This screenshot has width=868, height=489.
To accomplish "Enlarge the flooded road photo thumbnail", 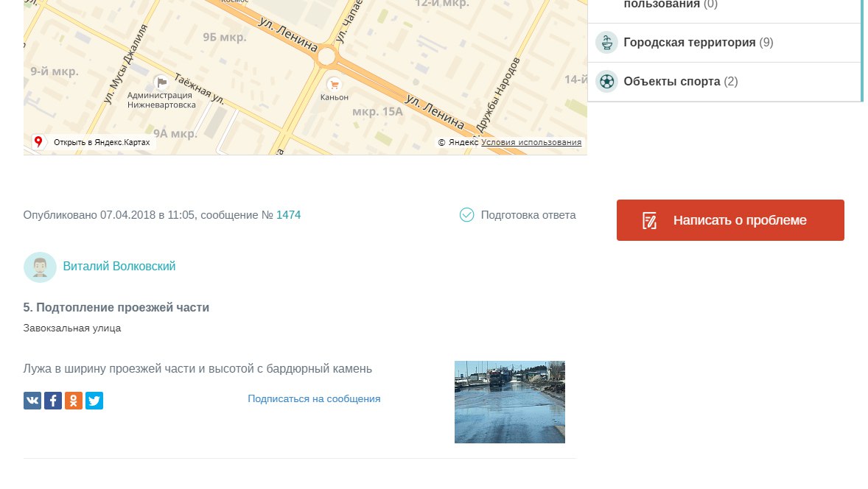I will tap(509, 402).
